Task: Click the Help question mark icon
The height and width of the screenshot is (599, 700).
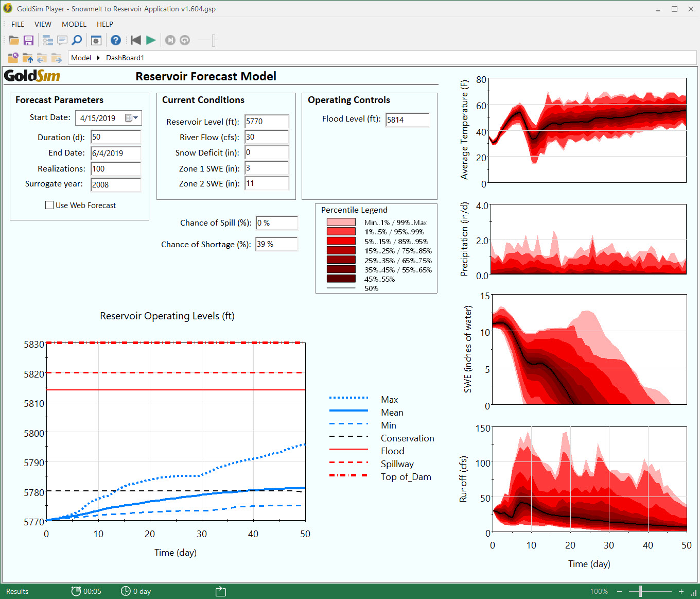Action: 115,40
